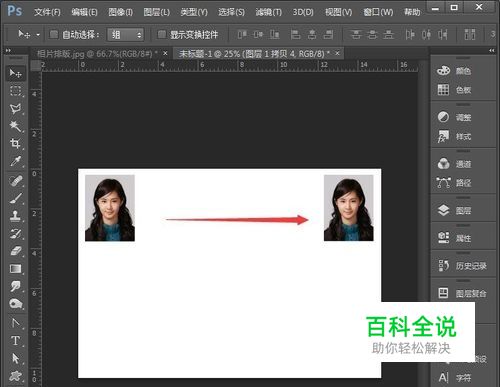The image size is (500, 387).
Task: Select the Eyedropper tool
Action: (x=15, y=161)
